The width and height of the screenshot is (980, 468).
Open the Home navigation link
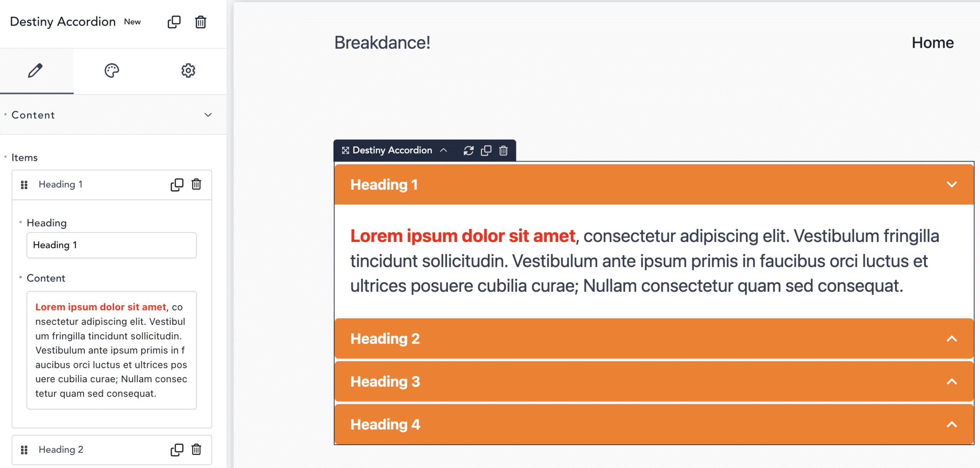(933, 43)
